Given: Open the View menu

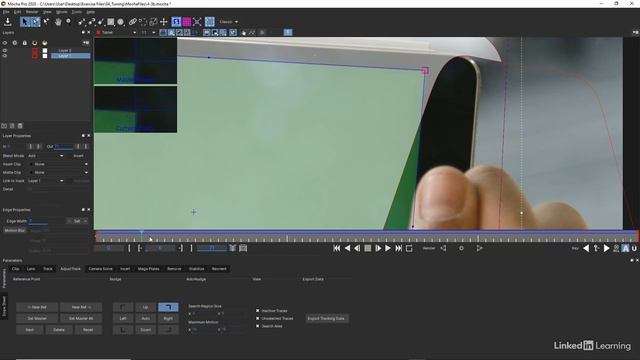Looking at the screenshot, I should point(47,12).
